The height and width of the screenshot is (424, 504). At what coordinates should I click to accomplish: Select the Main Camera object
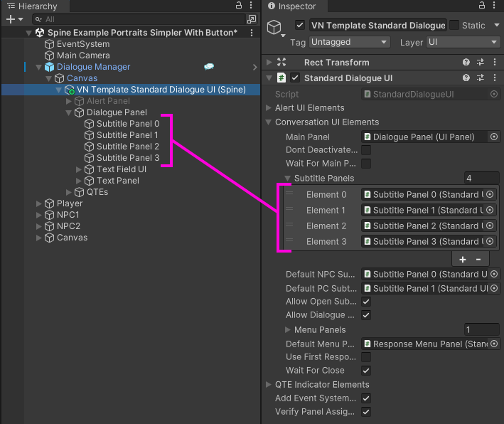tap(83, 55)
